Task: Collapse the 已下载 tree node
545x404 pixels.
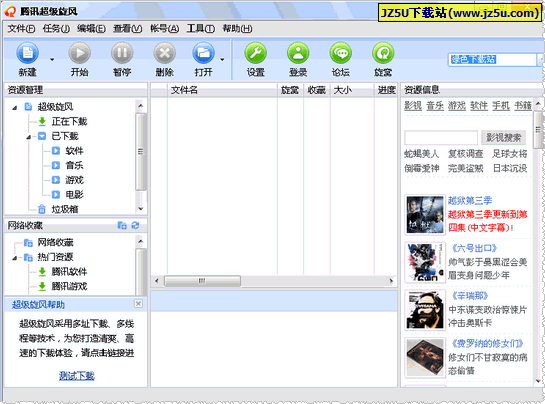Action: pos(29,137)
